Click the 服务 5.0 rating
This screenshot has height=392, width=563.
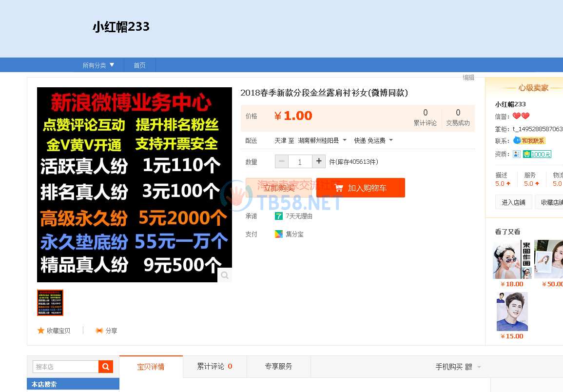531,179
